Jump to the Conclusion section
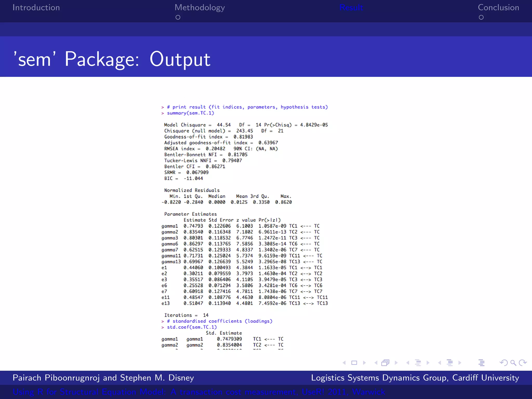This screenshot has height=399, width=532. 498,8
